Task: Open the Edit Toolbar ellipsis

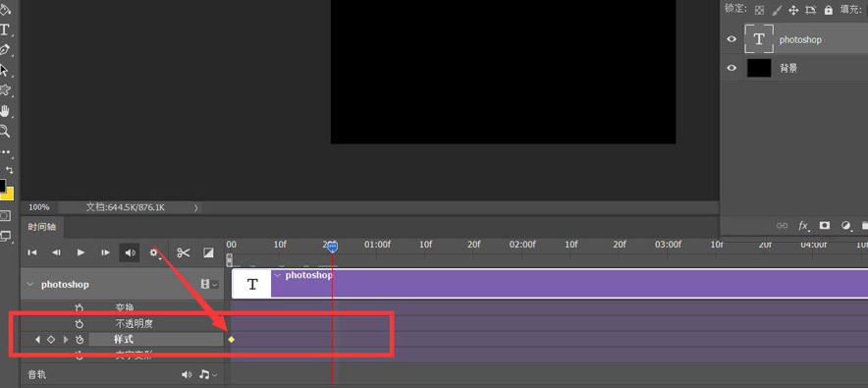Action: 6,151
